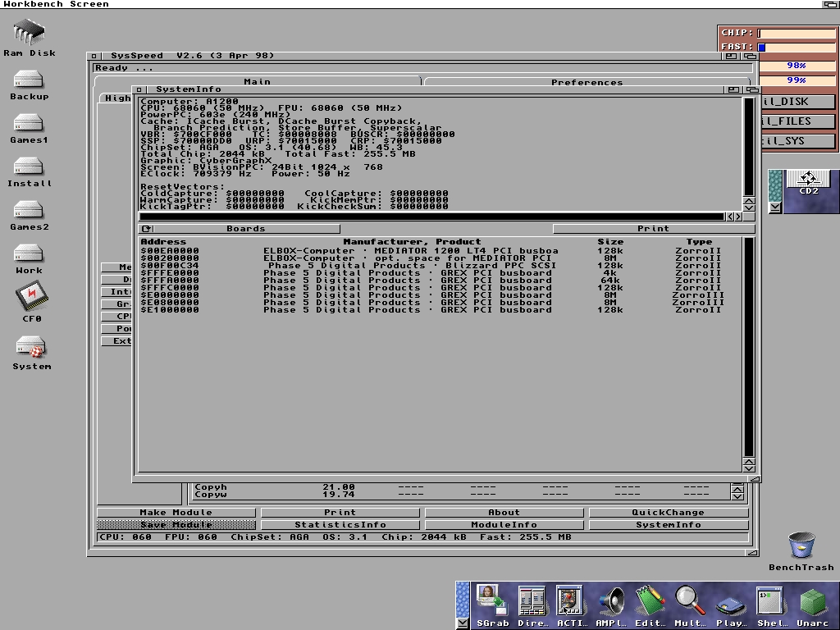
Task: Click Print in the SystemInfo window
Action: tap(654, 229)
